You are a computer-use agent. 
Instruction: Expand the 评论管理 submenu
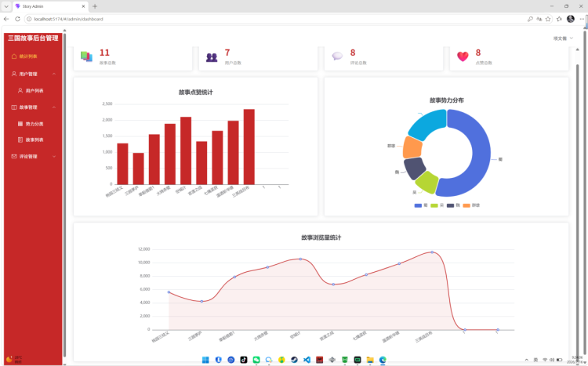(x=54, y=157)
